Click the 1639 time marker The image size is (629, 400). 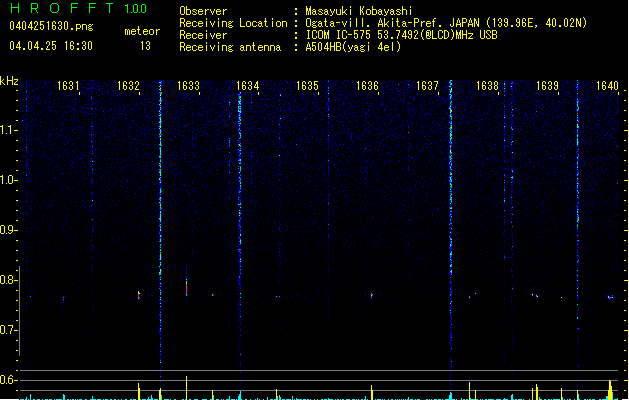tap(547, 86)
